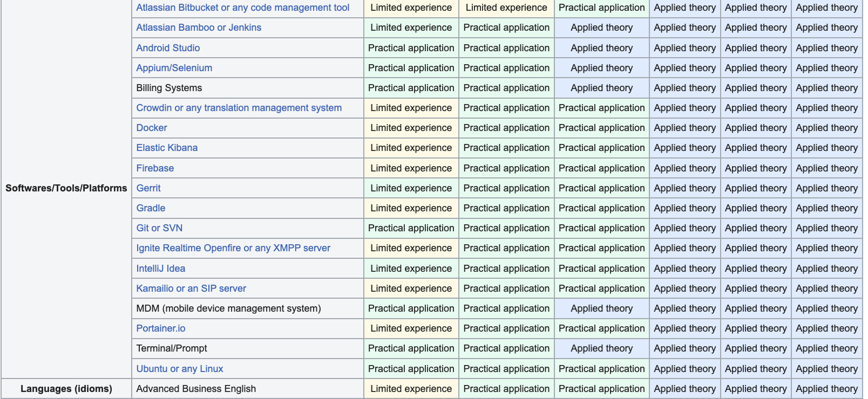Open Crowdin translation management system link
The image size is (868, 399).
239,108
